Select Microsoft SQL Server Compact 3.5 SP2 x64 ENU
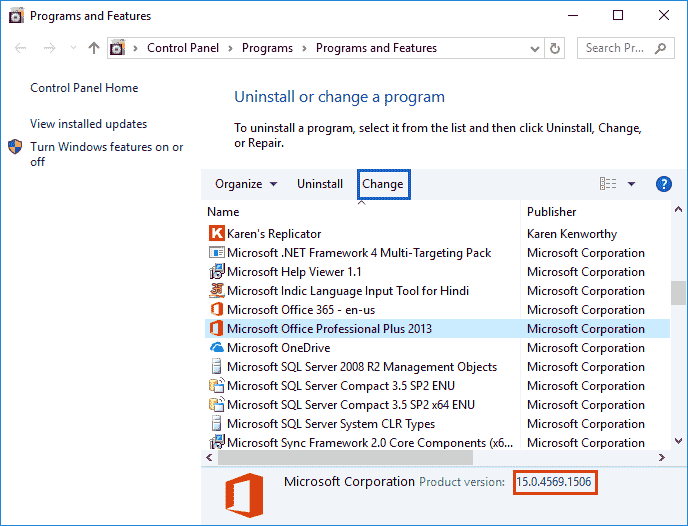688x526 pixels. pyautogui.click(x=351, y=404)
